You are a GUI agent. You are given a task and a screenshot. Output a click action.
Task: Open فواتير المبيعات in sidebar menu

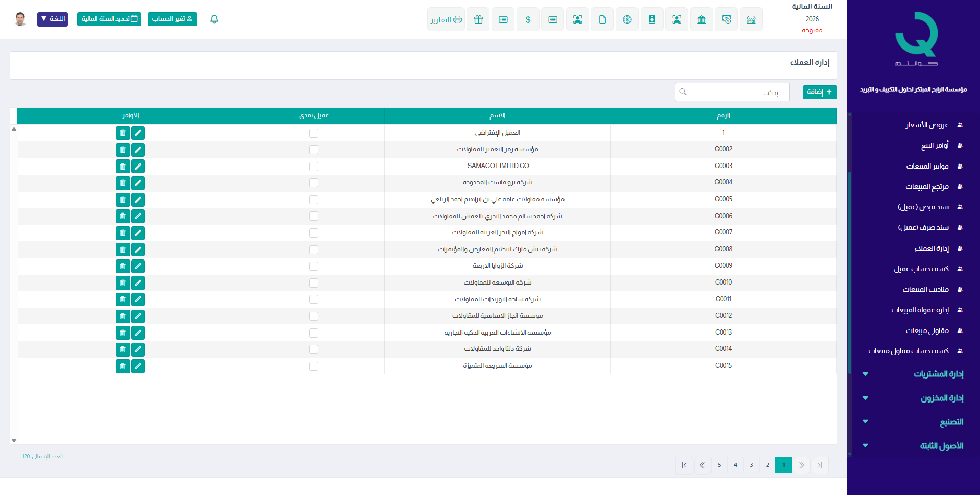pos(927,166)
